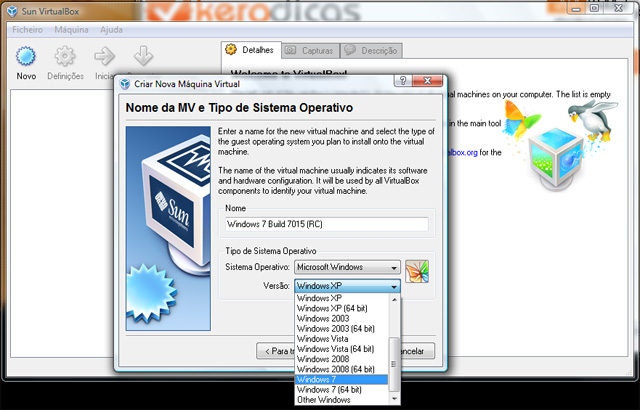This screenshot has height=410, width=640.
Task: Click the dialog help question mark button
Action: click(x=403, y=81)
